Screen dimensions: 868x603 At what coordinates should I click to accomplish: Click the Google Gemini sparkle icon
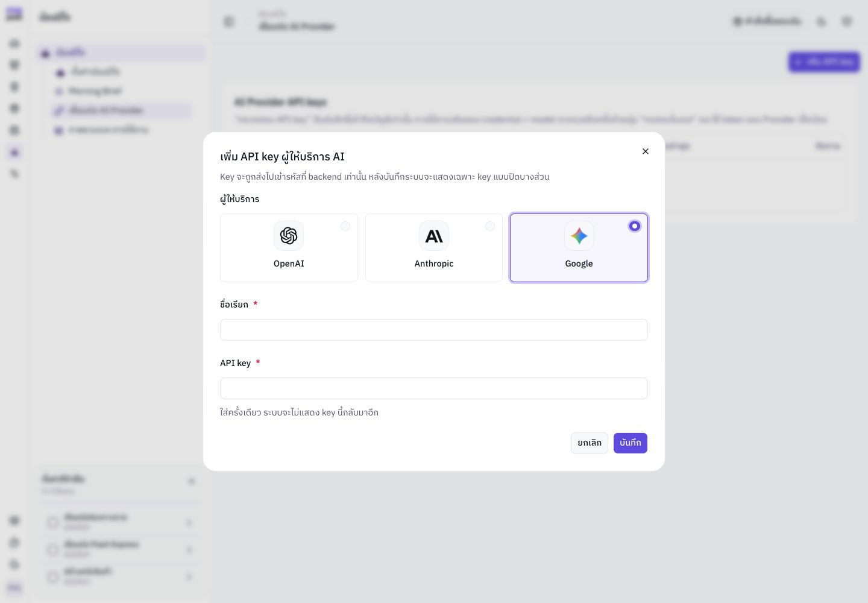[579, 236]
